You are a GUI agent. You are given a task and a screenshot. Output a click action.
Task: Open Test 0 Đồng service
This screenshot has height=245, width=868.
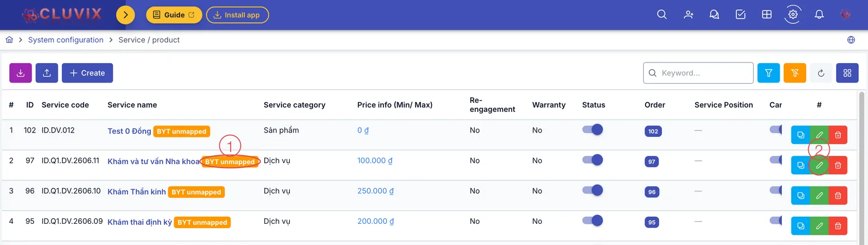[x=129, y=131]
